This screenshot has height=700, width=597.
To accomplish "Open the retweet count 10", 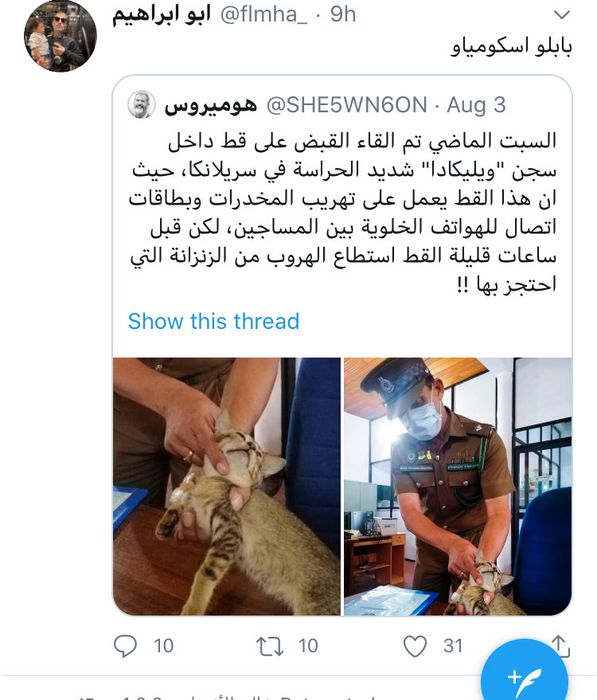I will pyautogui.click(x=308, y=646).
